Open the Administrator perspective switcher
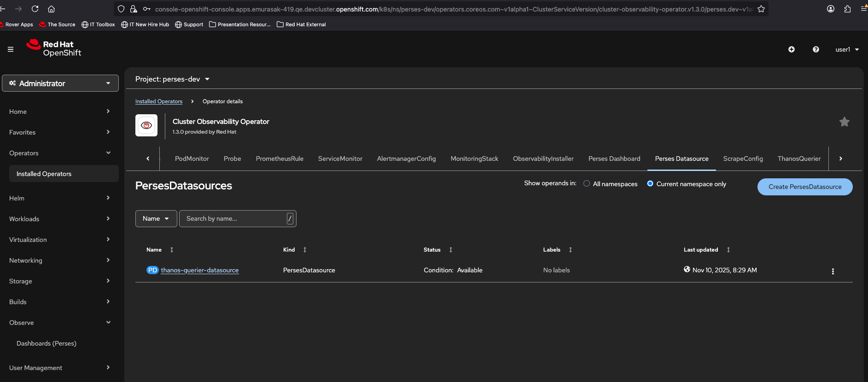 [x=60, y=83]
